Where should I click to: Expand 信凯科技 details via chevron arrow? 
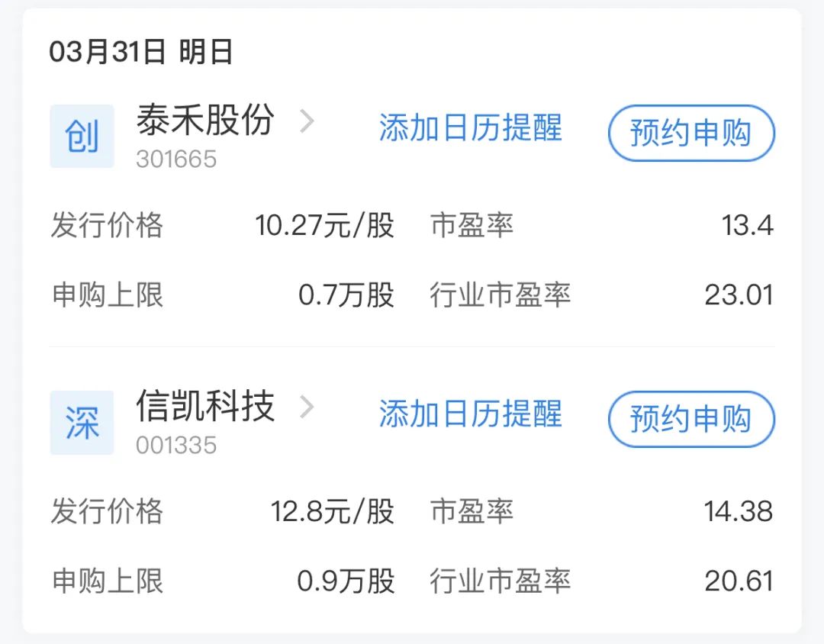point(307,407)
